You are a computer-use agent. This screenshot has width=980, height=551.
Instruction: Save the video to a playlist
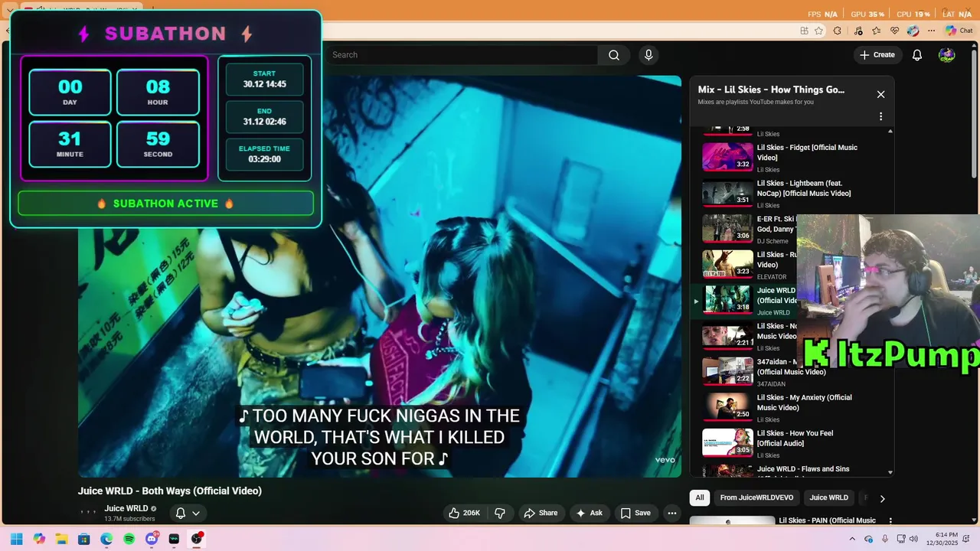pos(635,513)
